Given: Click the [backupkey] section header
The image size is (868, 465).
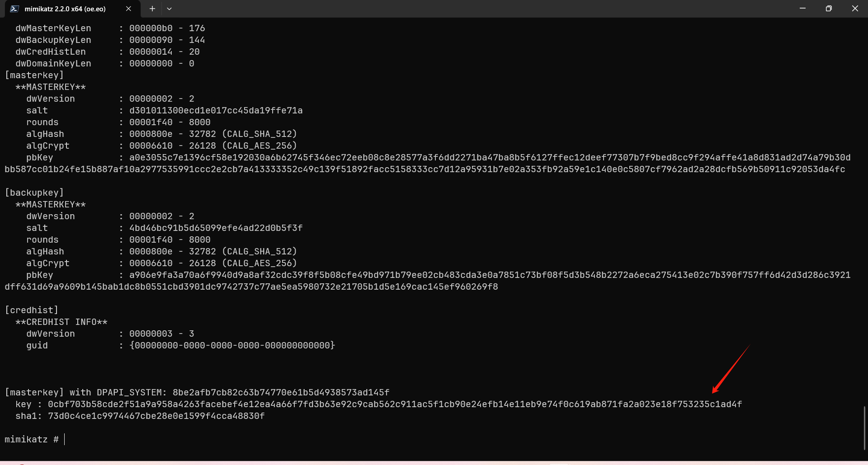Looking at the screenshot, I should [x=34, y=193].
